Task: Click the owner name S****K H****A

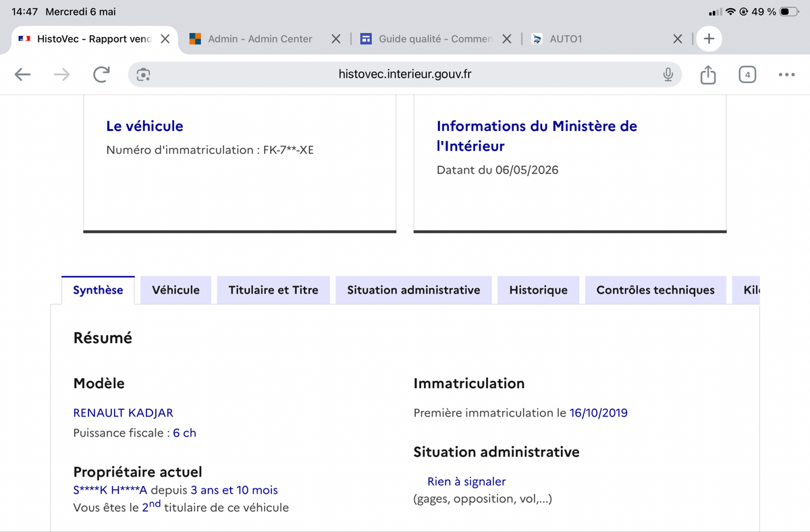Action: [x=110, y=490]
